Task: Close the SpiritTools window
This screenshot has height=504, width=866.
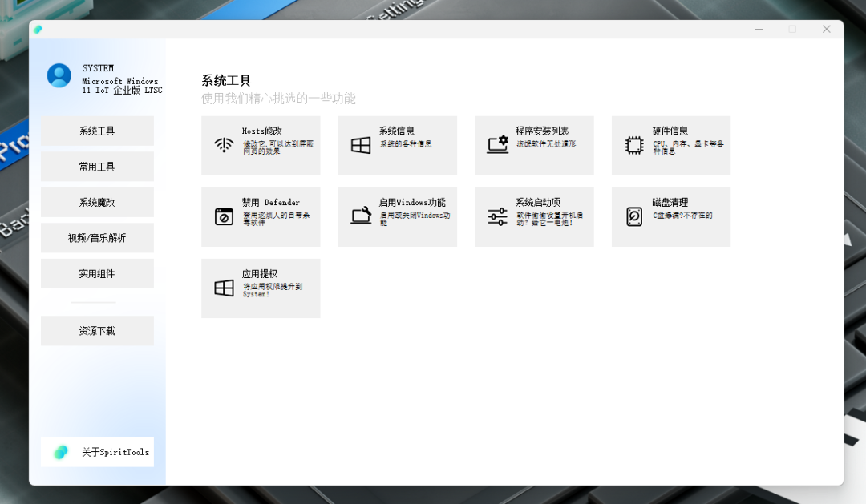Action: [826, 30]
